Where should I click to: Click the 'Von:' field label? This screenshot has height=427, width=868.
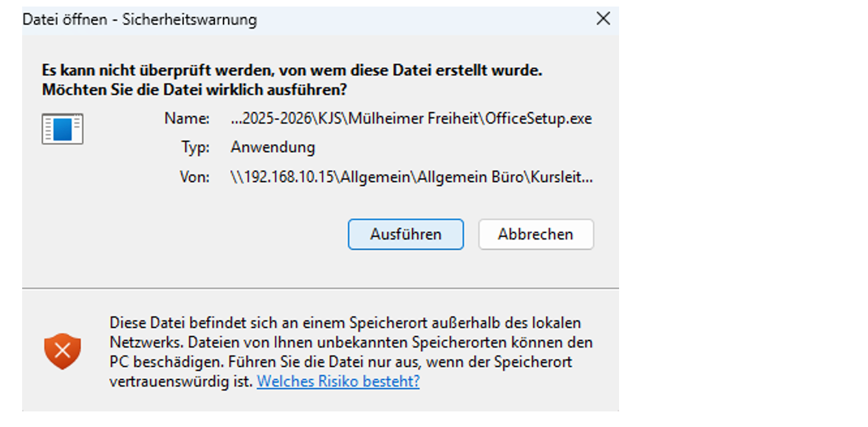[194, 176]
